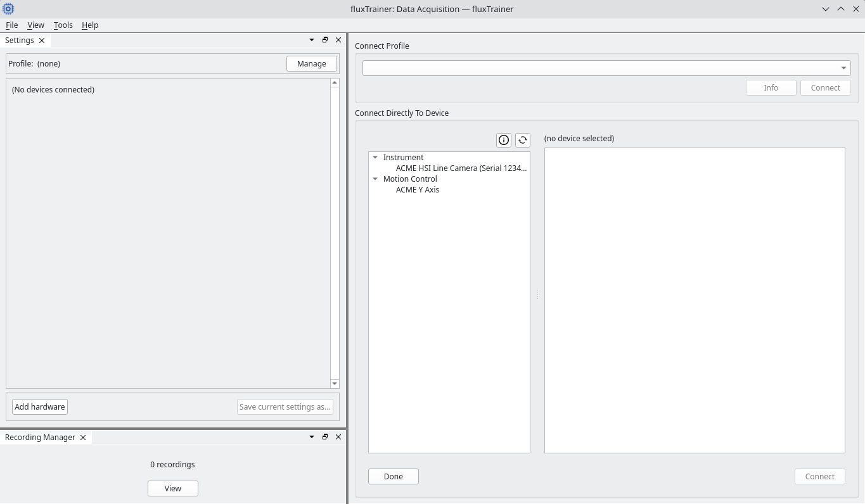Open the Tools menu
Viewport: 865px width, 504px height.
(63, 25)
